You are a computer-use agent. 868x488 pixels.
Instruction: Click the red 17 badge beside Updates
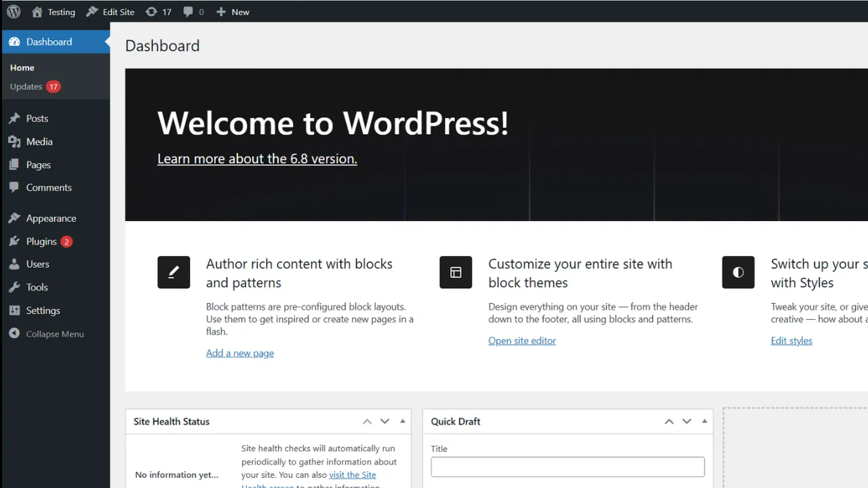coord(54,87)
